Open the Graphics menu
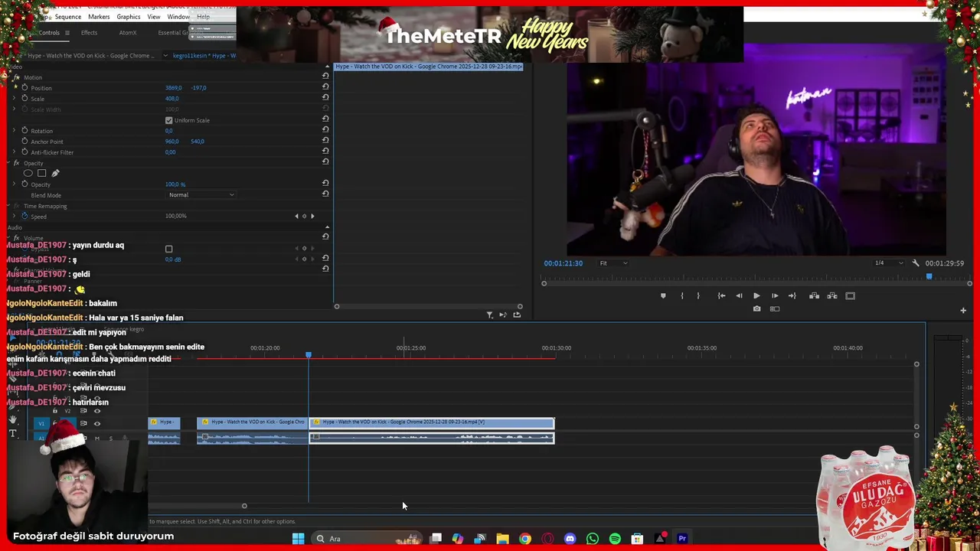980x551 pixels. 128,17
